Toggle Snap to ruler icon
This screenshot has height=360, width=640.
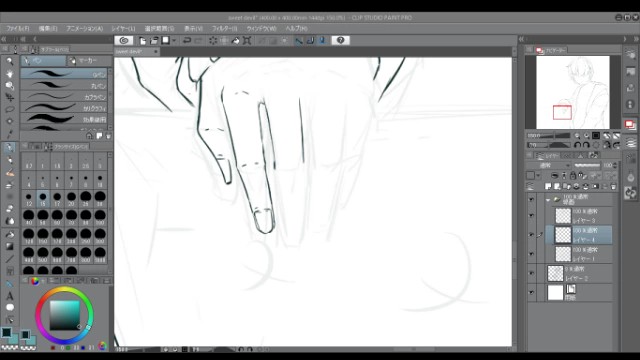coord(299,40)
